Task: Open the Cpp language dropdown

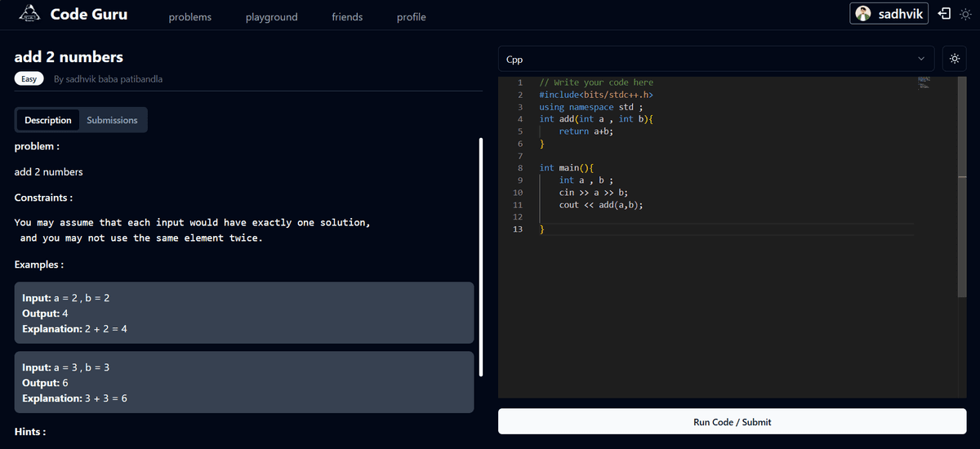Action: point(716,59)
